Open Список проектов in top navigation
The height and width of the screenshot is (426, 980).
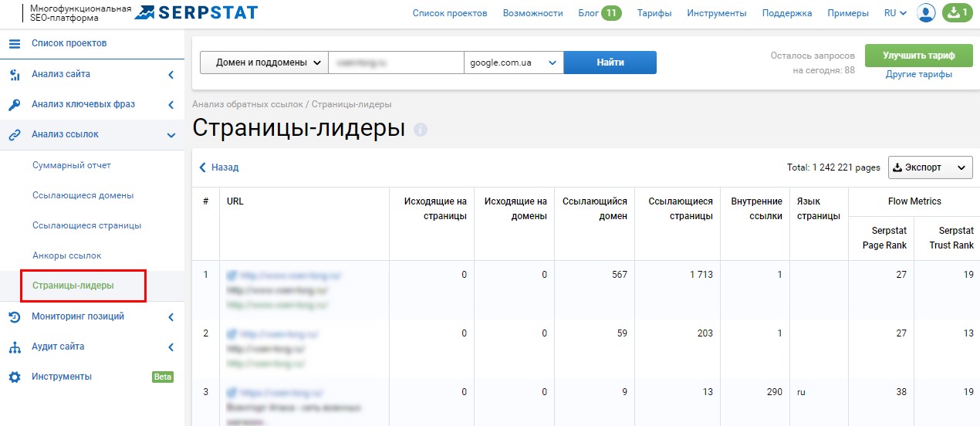pyautogui.click(x=450, y=13)
